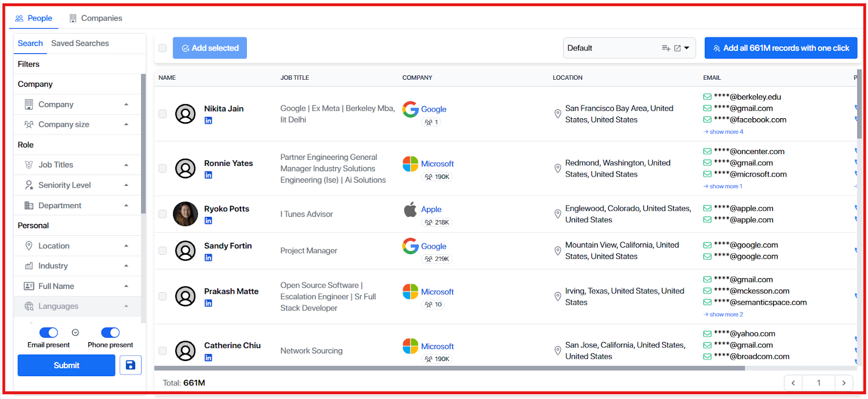This screenshot has width=868, height=399.
Task: Click Google logo in Sandy Fortin's row
Action: coord(411,246)
